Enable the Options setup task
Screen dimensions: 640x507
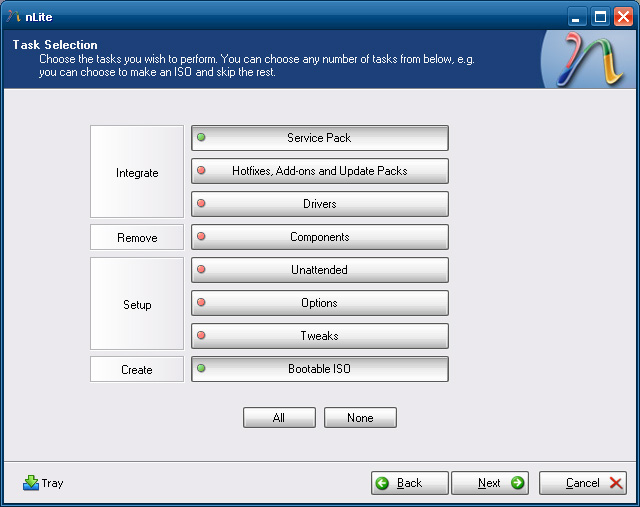pyautogui.click(x=319, y=303)
